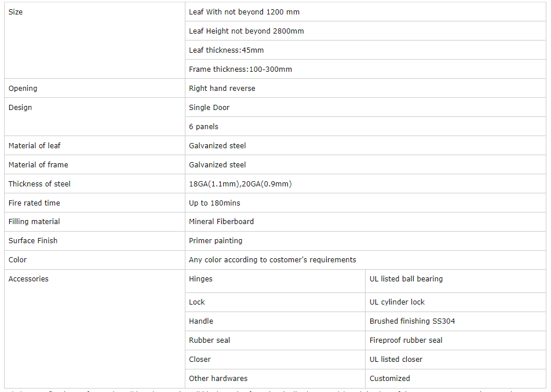Click 'Brushed finishing SS304' handle value

(408, 321)
